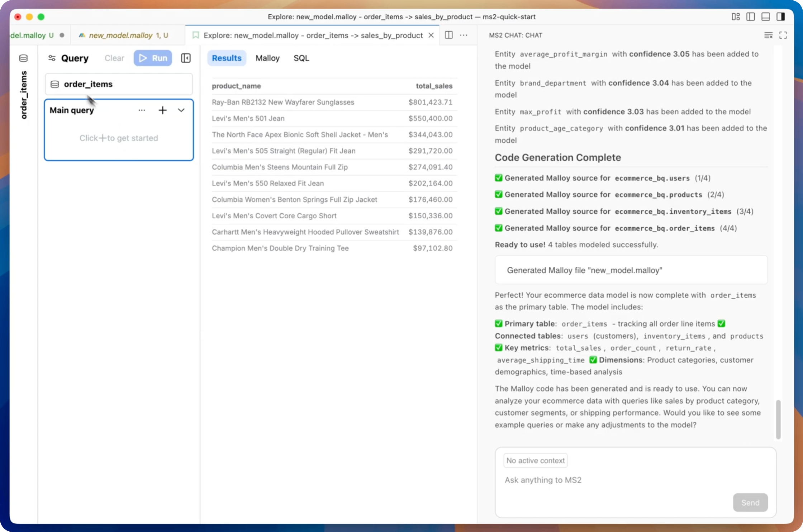Switch to the SQL results tab

pos(301,58)
